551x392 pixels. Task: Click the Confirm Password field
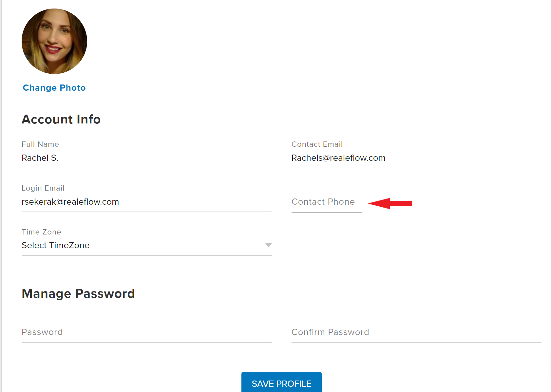[x=416, y=332]
